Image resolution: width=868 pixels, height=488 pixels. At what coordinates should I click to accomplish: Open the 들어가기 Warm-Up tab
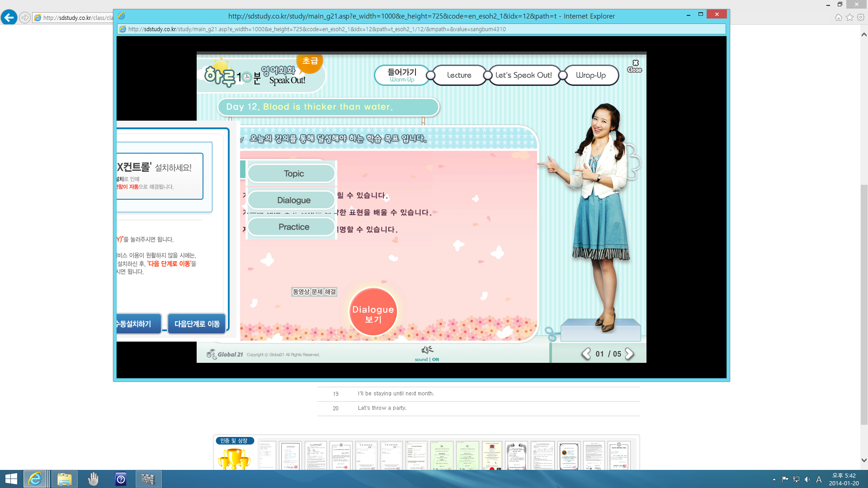point(401,75)
